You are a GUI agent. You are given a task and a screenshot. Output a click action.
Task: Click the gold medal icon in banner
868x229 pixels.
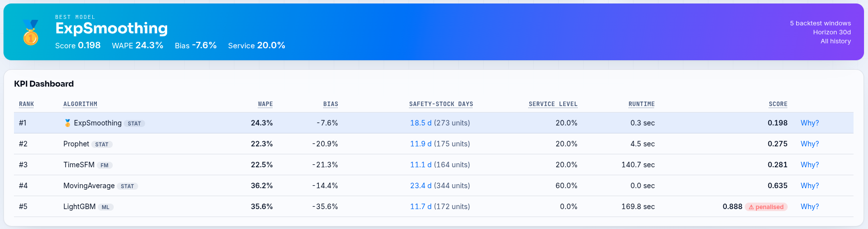(30, 32)
